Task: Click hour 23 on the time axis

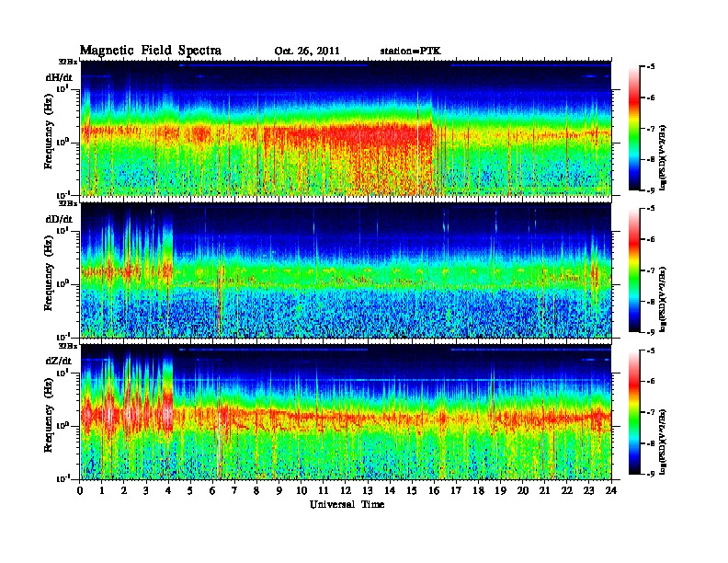Action: click(x=588, y=490)
